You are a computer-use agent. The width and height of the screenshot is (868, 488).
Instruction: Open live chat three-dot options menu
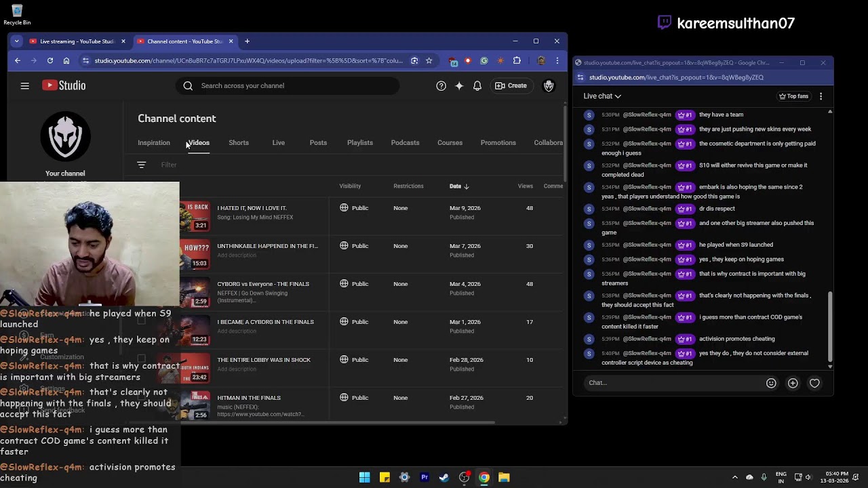(821, 96)
